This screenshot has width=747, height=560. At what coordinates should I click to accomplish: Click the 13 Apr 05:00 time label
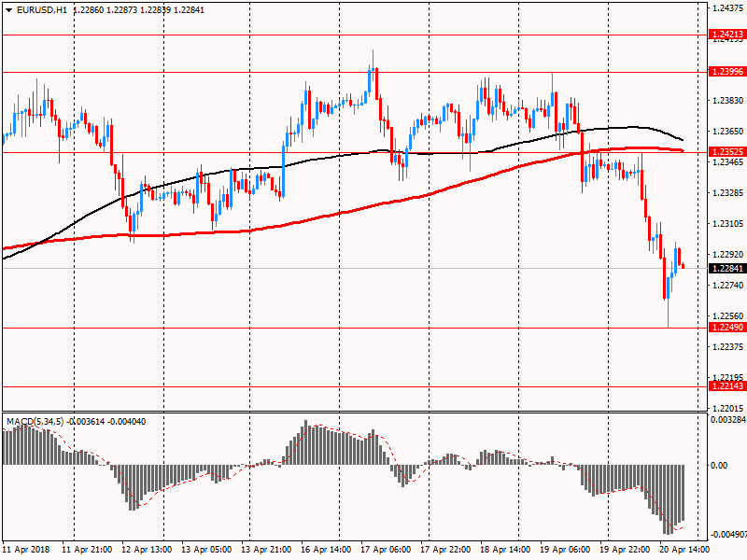click(205, 550)
